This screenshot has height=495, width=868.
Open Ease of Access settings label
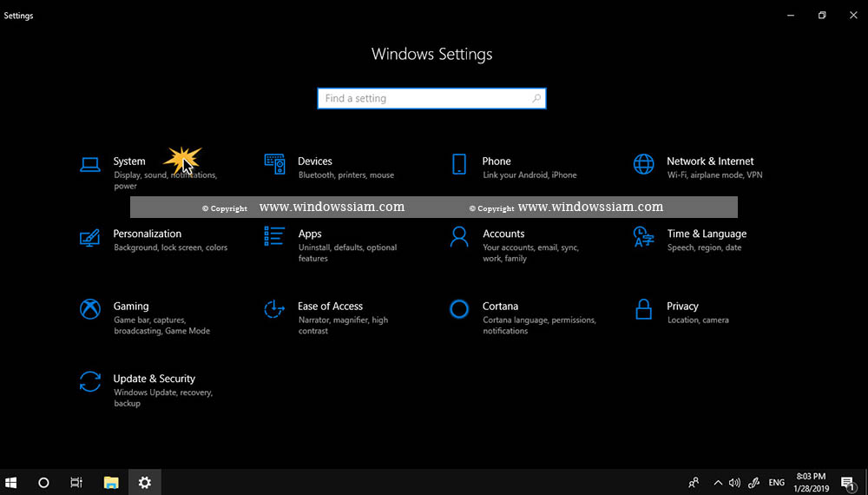coord(330,307)
